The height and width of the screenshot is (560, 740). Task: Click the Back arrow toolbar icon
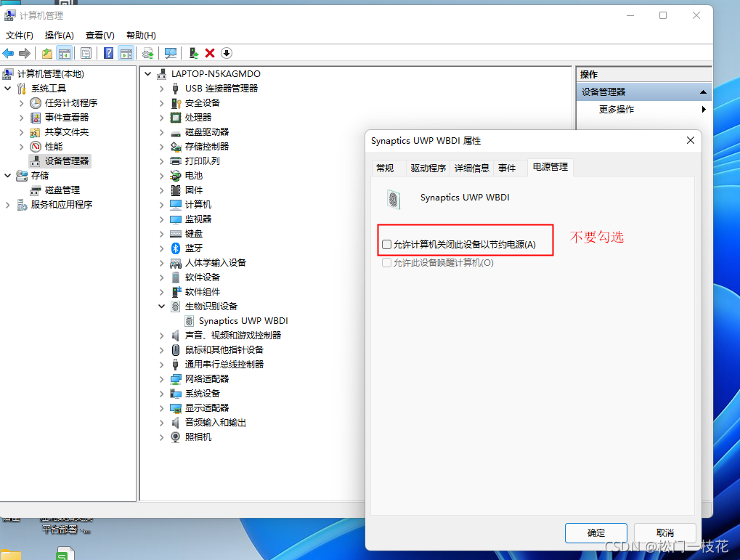(8, 53)
